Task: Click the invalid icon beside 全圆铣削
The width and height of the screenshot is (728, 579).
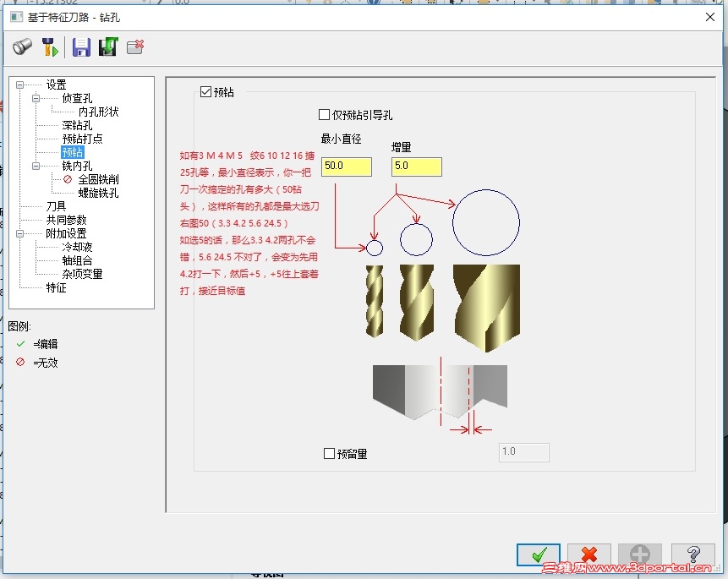Action: [68, 178]
